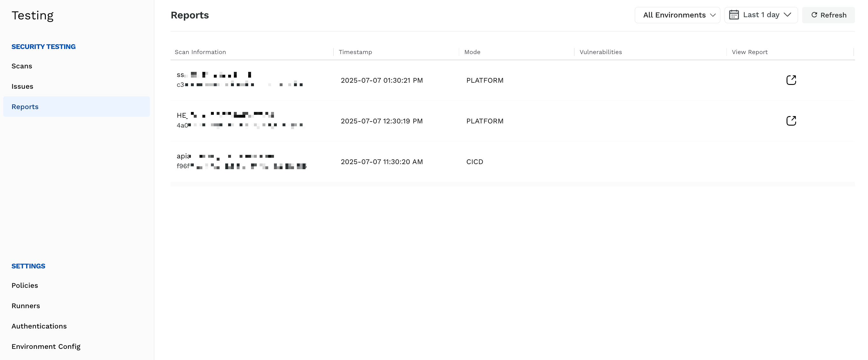Click the Mode column header
The width and height of the screenshot is (868, 360).
click(472, 52)
